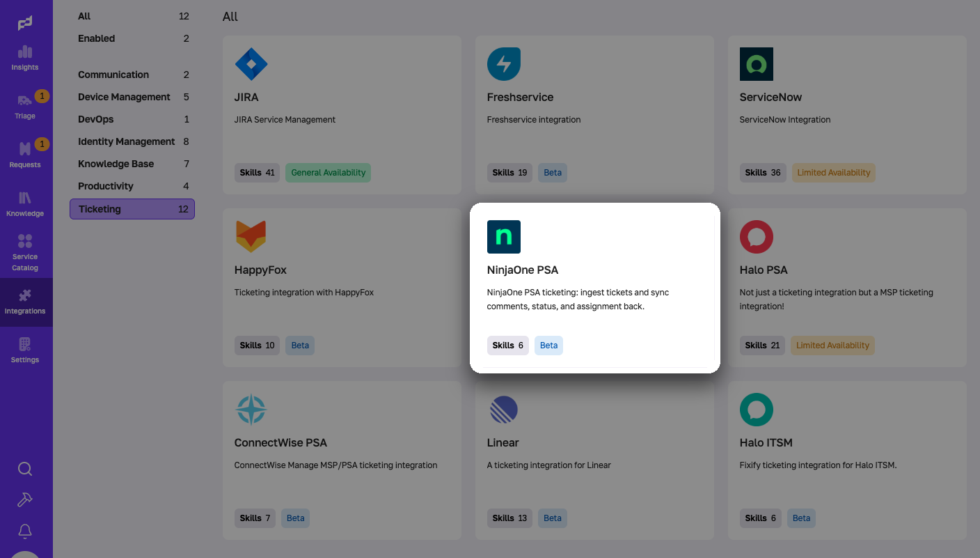Image resolution: width=980 pixels, height=558 pixels.
Task: Click Halo PSA's Skills 21 badge
Action: 762,346
